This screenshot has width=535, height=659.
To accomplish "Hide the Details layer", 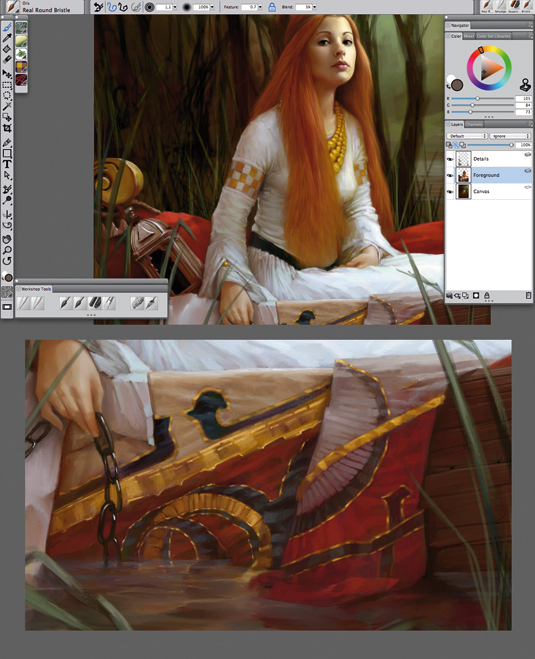I will point(450,159).
